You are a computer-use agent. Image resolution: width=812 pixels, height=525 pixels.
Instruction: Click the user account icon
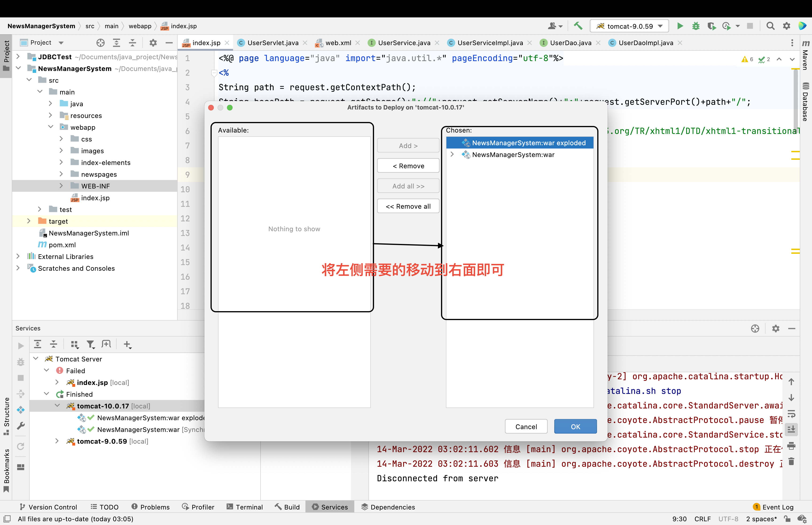pos(555,26)
